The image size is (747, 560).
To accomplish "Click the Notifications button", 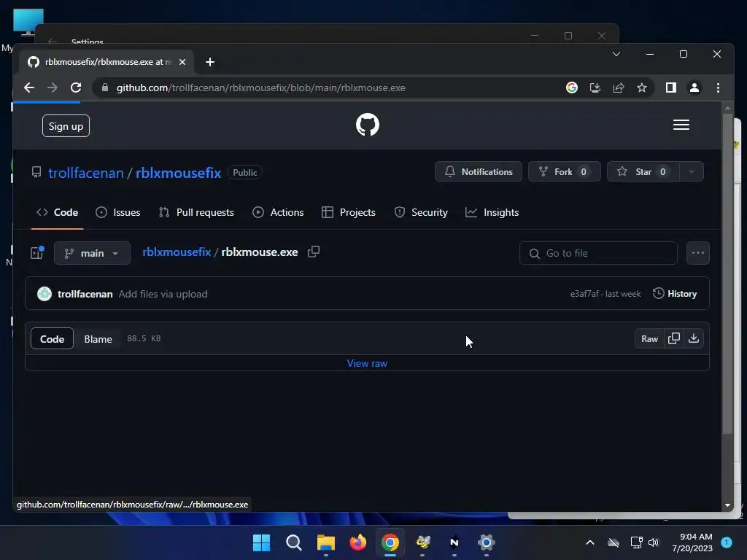I will point(479,172).
